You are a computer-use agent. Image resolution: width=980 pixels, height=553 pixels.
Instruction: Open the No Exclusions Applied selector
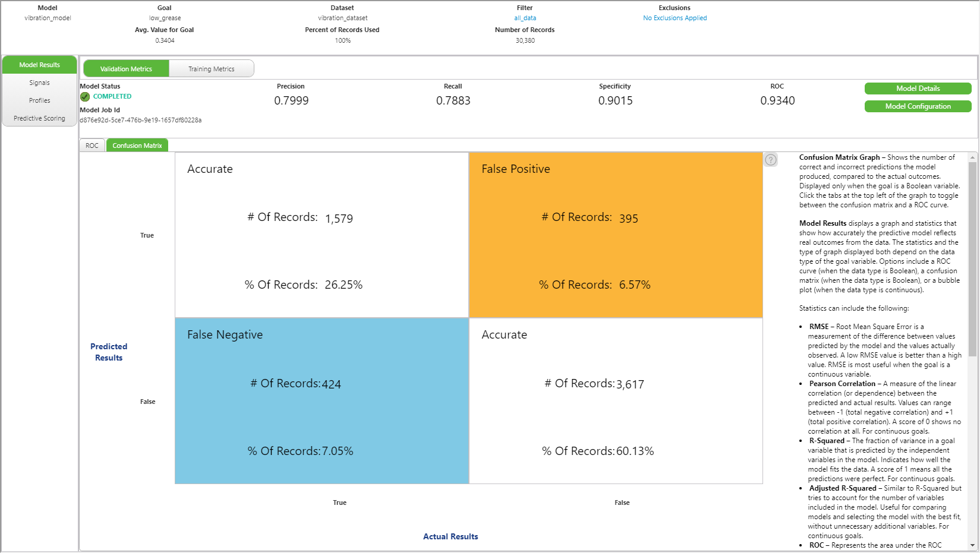[x=675, y=18]
